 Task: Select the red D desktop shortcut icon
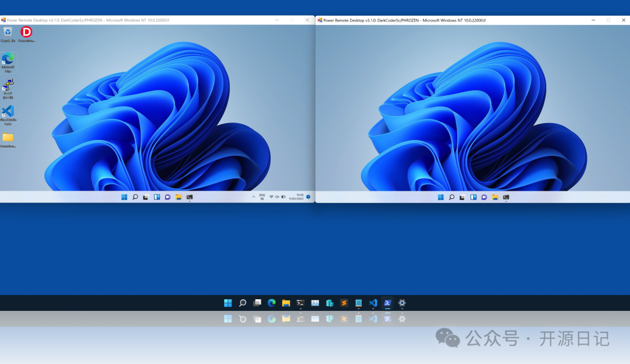pyautogui.click(x=26, y=33)
